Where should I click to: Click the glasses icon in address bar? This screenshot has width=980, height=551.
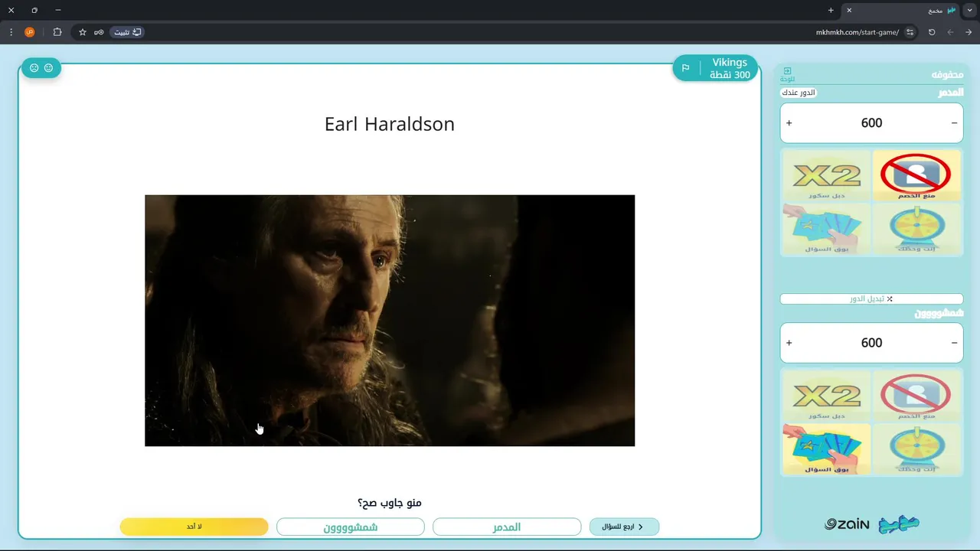(99, 32)
